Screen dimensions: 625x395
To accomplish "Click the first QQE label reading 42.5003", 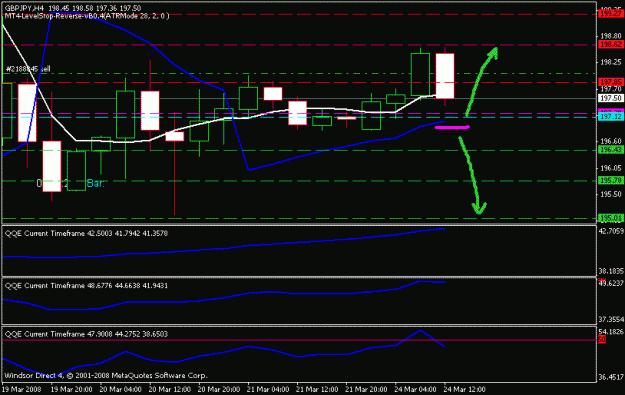I will [86, 234].
